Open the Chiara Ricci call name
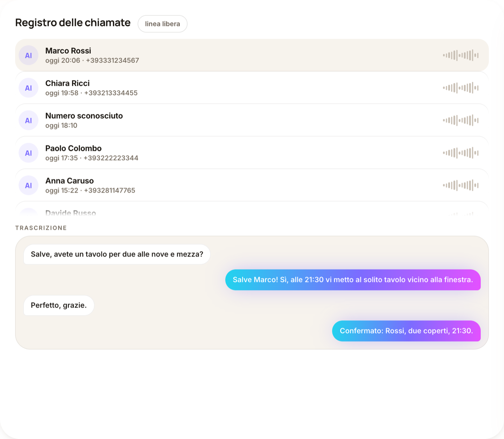 [x=67, y=83]
